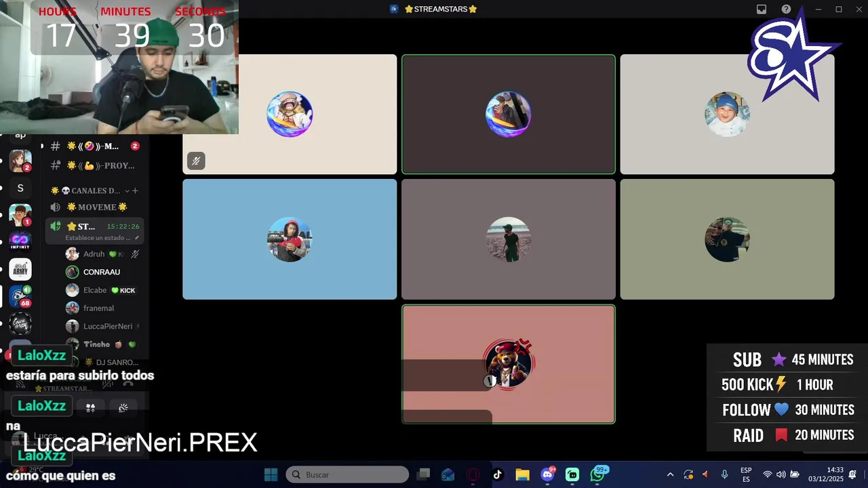Click the microphone tray icon
Image resolution: width=868 pixels, height=488 pixels.
point(724,474)
